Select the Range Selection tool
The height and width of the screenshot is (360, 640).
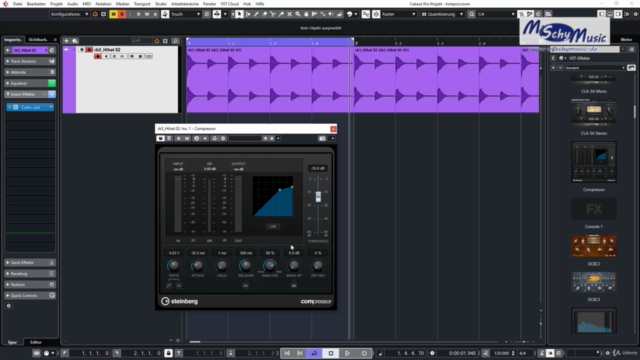[248, 14]
